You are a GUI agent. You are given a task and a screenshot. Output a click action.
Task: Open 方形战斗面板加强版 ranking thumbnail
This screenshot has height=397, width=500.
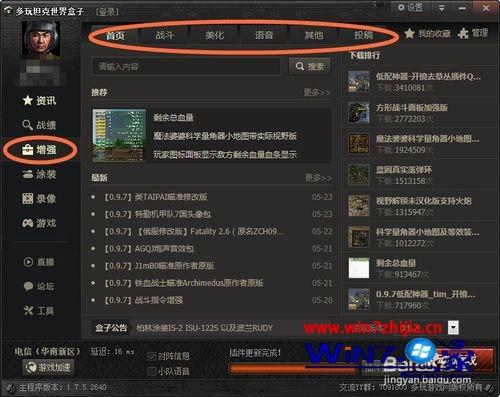coord(359,113)
